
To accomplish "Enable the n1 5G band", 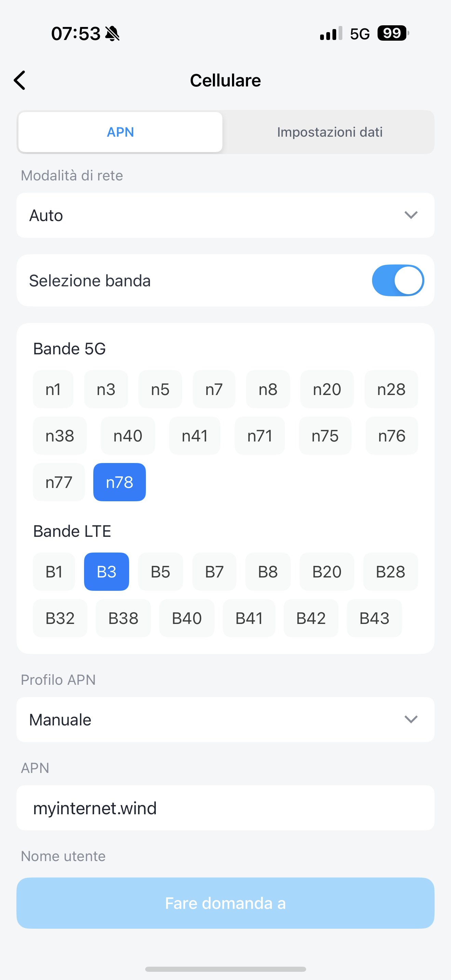I will pos(53,389).
